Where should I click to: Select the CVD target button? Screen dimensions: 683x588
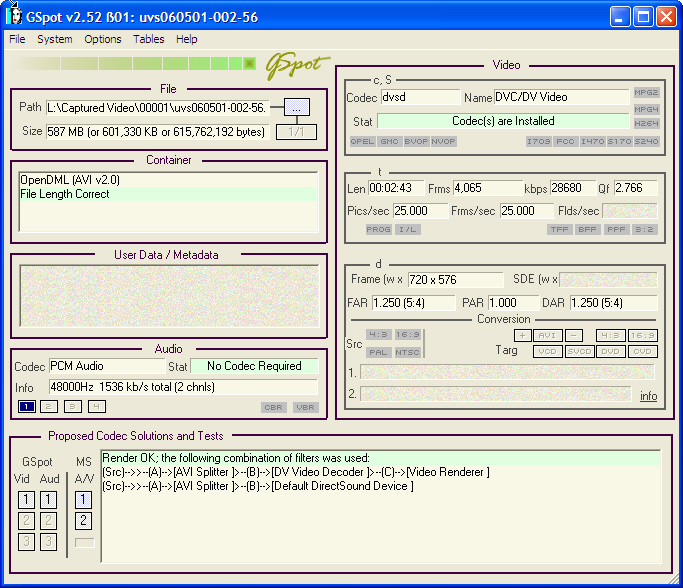(642, 351)
